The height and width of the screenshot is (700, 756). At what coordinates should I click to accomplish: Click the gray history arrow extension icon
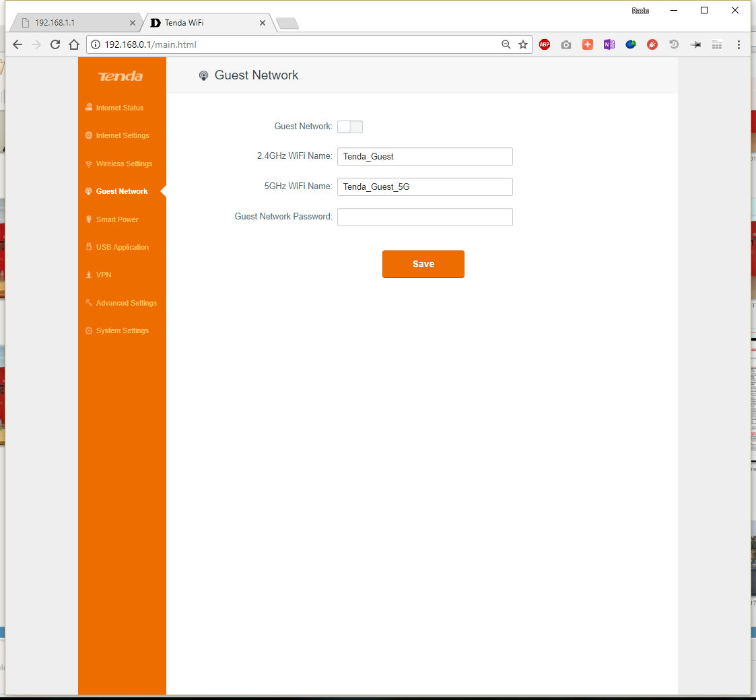(674, 44)
